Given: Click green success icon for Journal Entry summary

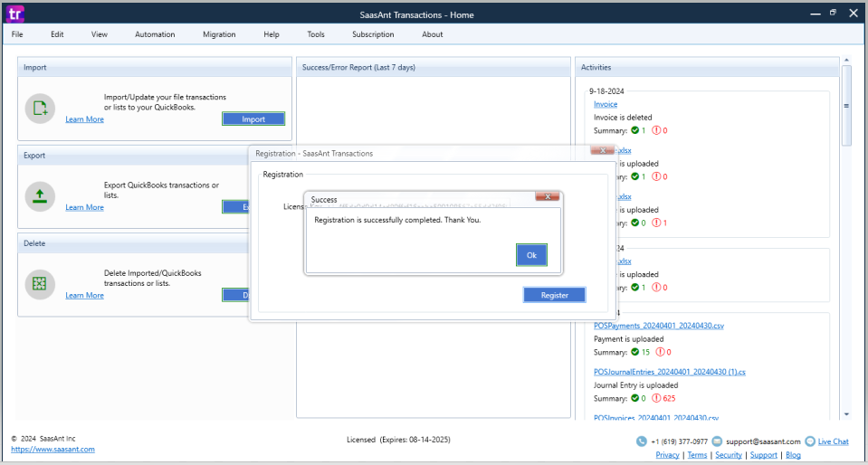Looking at the screenshot, I should (x=635, y=398).
